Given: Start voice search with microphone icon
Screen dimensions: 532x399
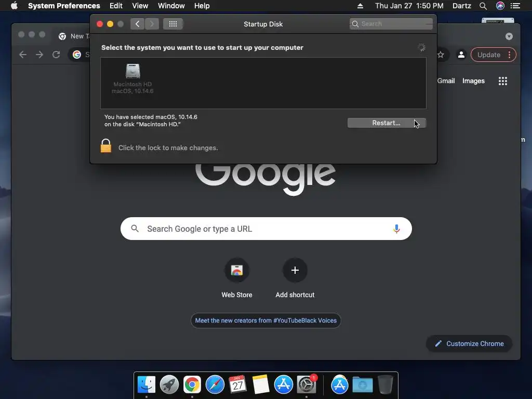Looking at the screenshot, I should [396, 229].
